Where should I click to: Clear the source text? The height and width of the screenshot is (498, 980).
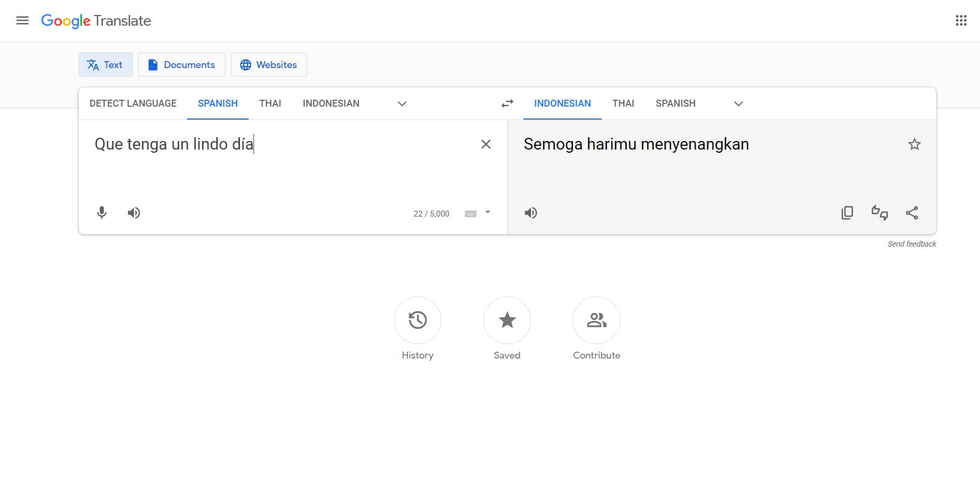485,144
